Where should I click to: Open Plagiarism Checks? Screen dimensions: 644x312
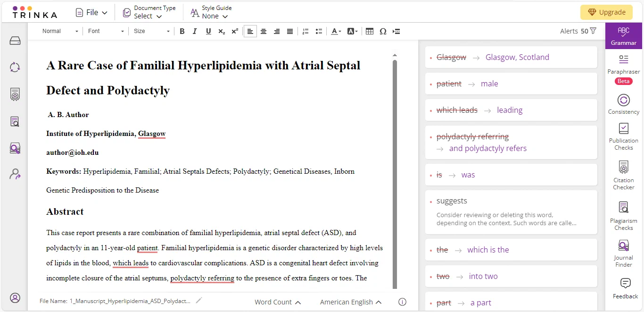624,216
